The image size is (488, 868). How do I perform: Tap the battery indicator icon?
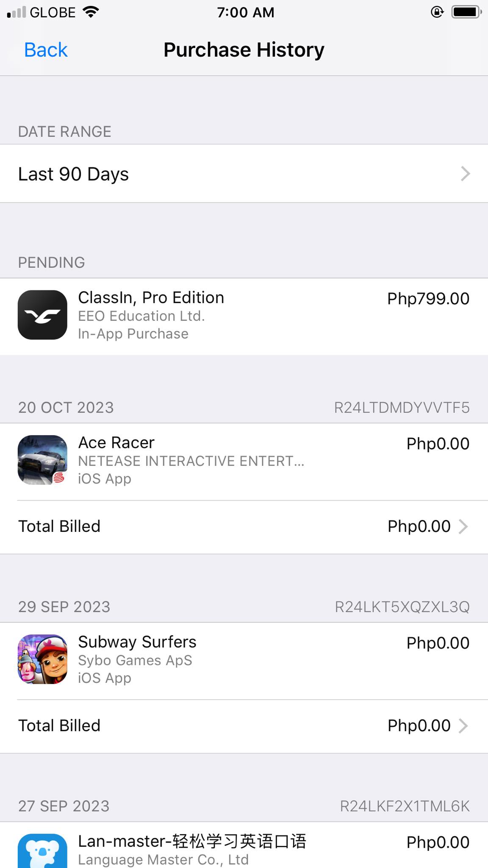(x=466, y=12)
